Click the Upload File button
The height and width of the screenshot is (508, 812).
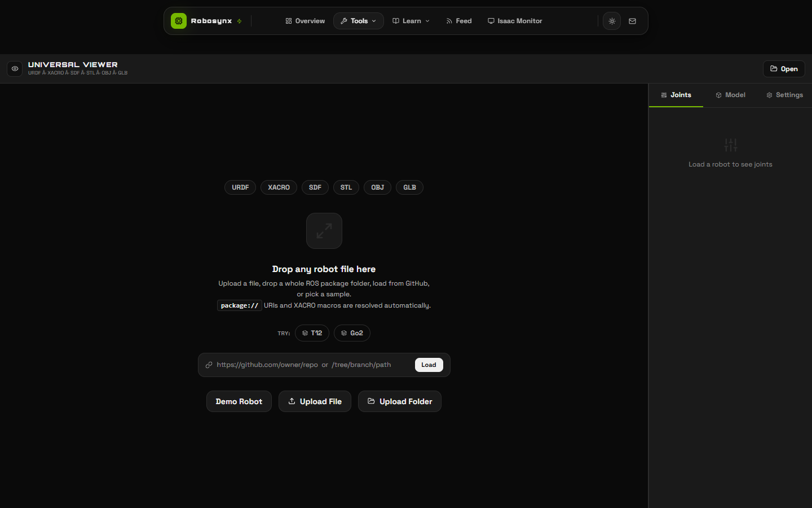point(315,401)
